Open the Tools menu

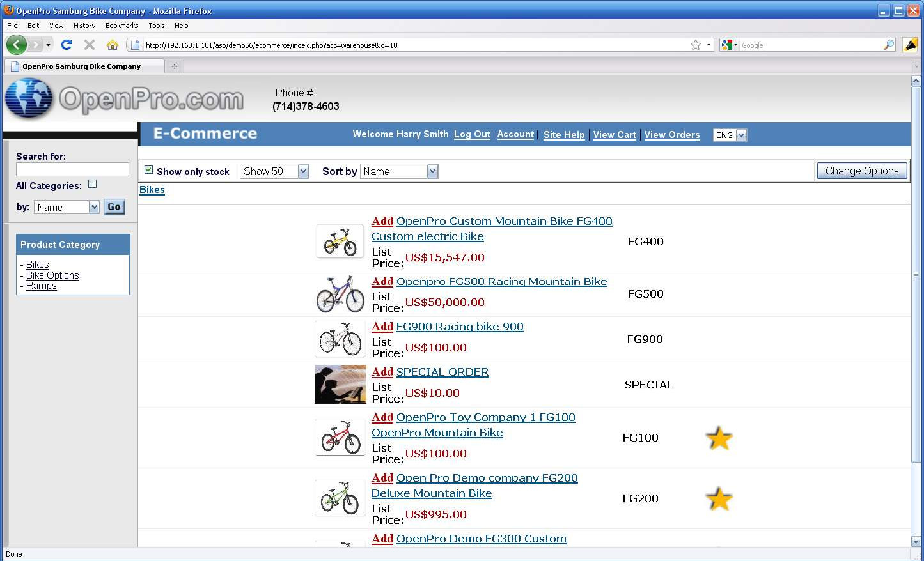coord(157,26)
